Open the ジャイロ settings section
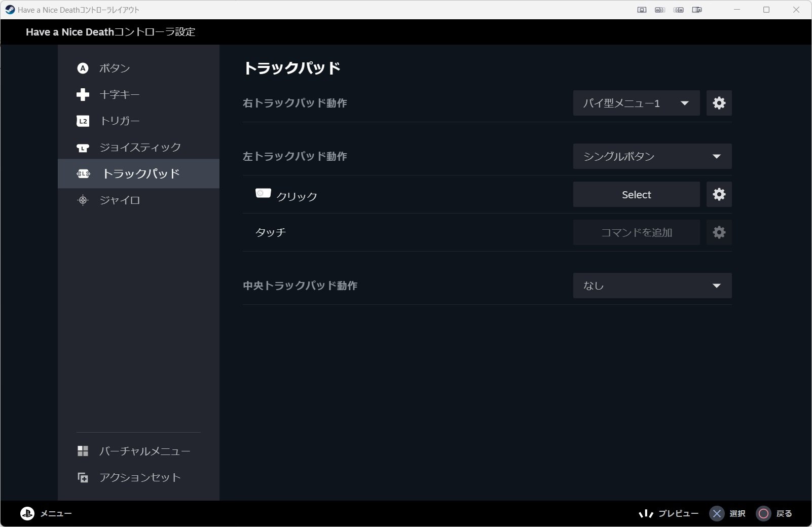Screen dimensions: 812x527 pos(138,200)
